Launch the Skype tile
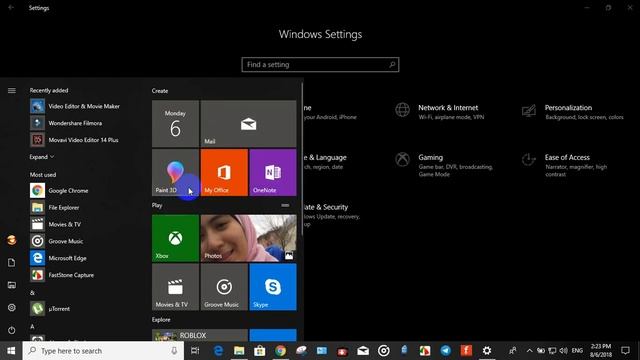Image resolution: width=640 pixels, height=360 pixels. [x=273, y=287]
